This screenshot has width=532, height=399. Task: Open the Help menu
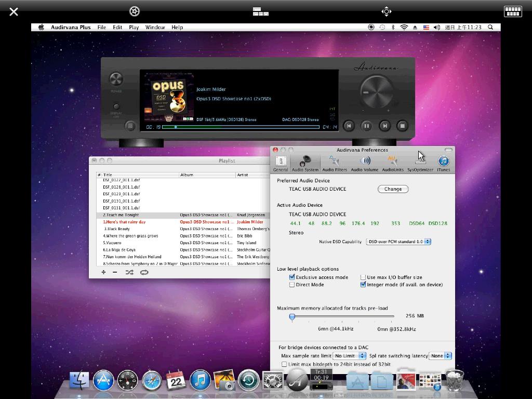pos(177,27)
